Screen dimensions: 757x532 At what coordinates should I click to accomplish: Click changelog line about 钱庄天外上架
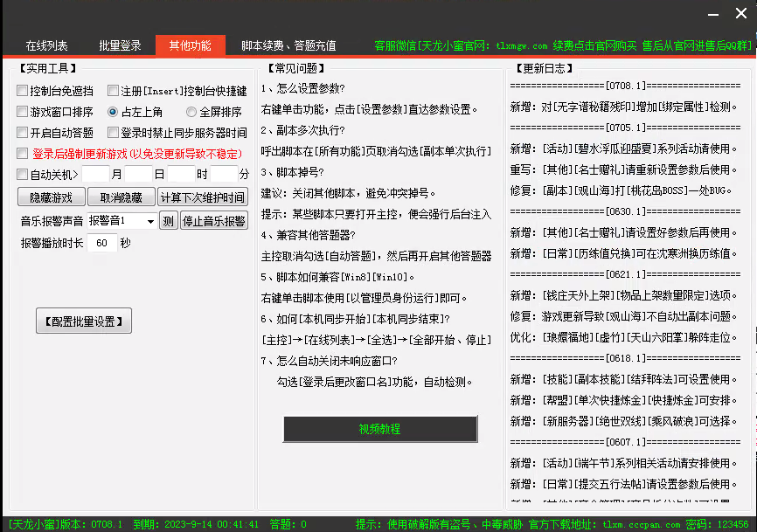point(624,295)
